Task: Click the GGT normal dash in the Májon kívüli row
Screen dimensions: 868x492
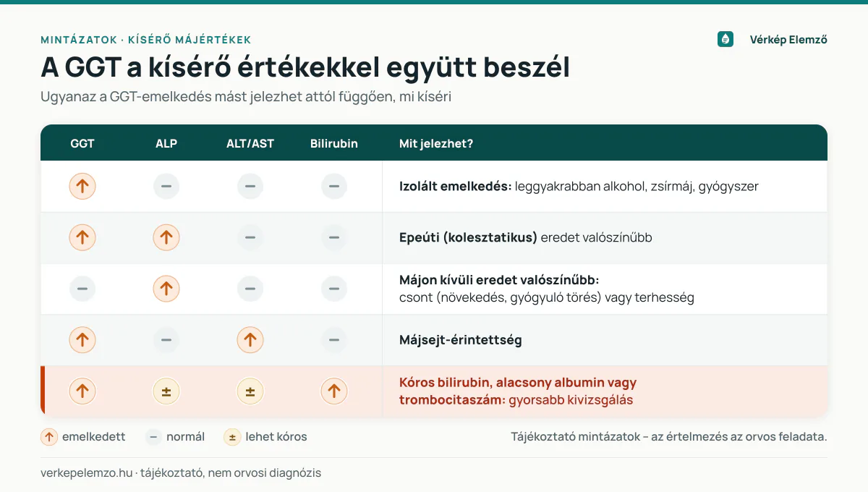Action: (x=82, y=289)
